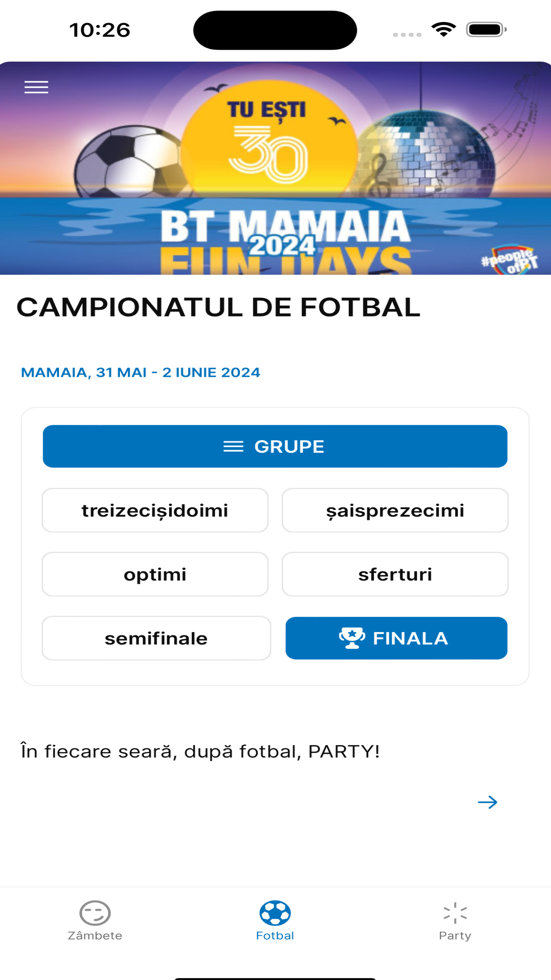
Task: Tap the sparkle Party icon
Action: [455, 913]
